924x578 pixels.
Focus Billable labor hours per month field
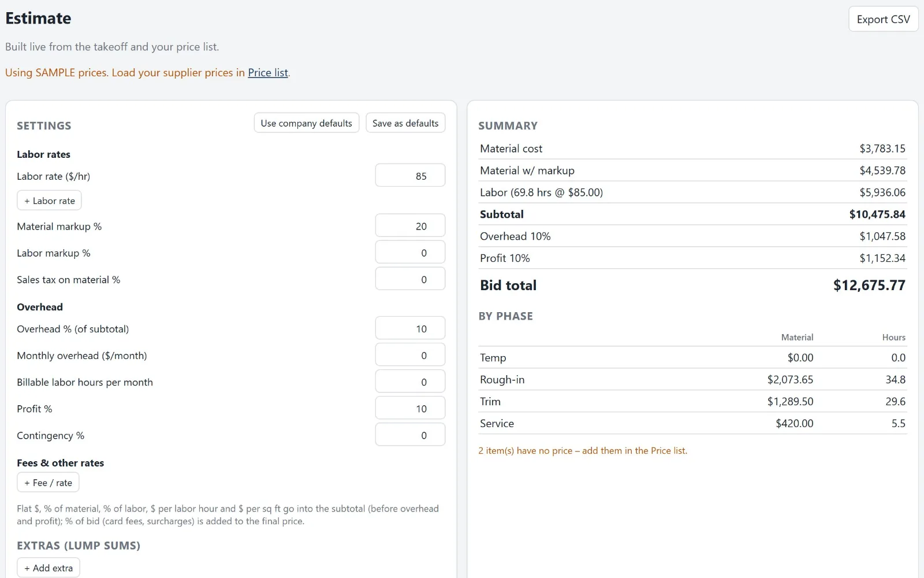(x=410, y=381)
